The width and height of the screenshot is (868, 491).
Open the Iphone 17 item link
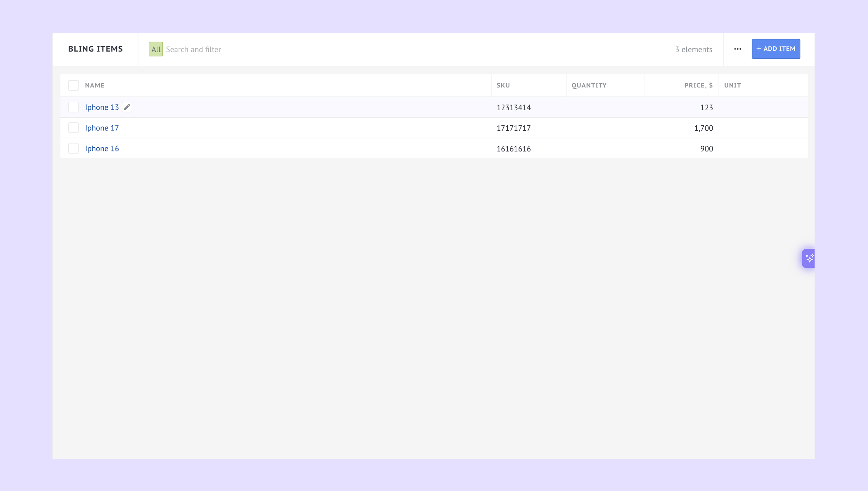101,128
